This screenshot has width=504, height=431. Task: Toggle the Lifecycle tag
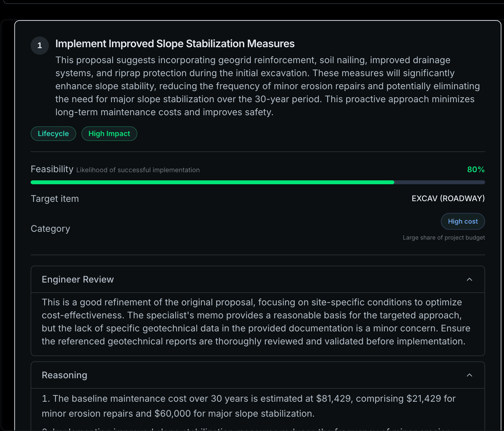pos(53,133)
